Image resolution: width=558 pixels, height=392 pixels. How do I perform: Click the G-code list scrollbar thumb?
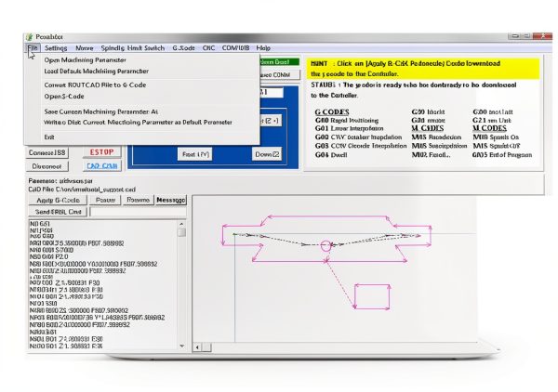pos(182,232)
